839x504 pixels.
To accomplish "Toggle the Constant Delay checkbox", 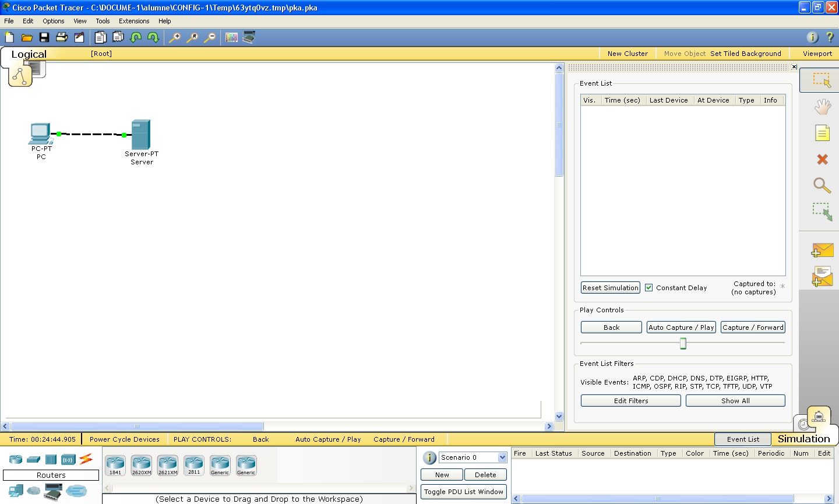I will coord(648,287).
